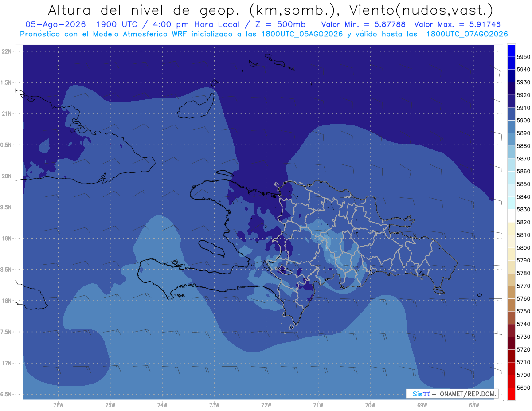Click the '5780' color scale label
The height and width of the screenshot is (411, 532).
(x=523, y=273)
